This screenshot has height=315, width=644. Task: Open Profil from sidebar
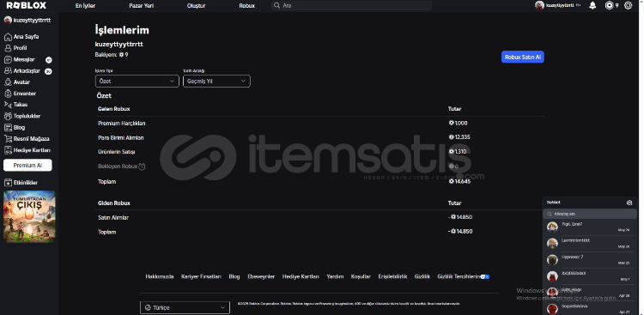15,48
